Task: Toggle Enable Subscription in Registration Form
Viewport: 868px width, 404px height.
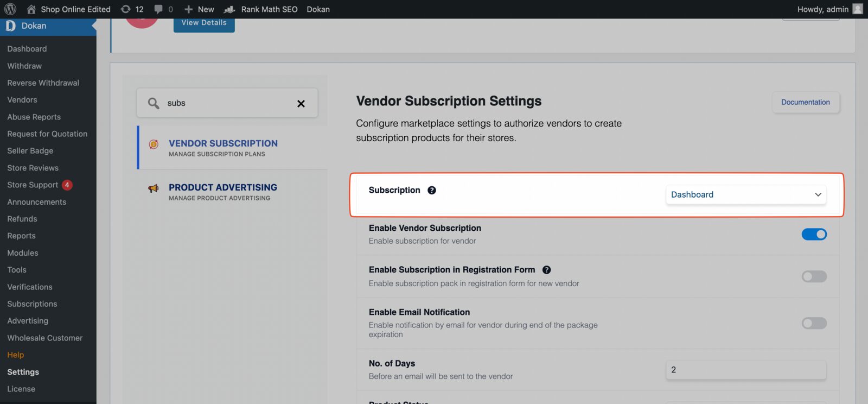Action: tap(814, 276)
